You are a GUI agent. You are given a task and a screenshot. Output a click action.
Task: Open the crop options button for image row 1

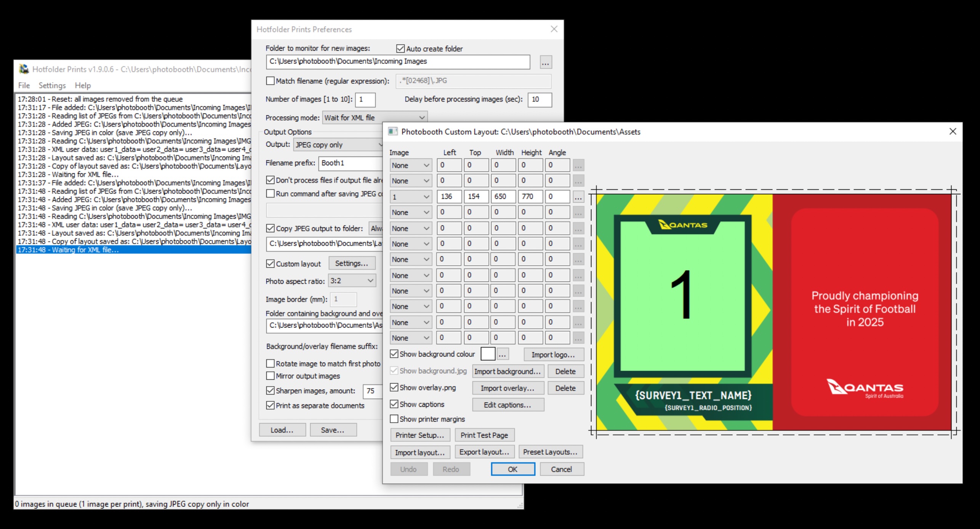coord(578,197)
